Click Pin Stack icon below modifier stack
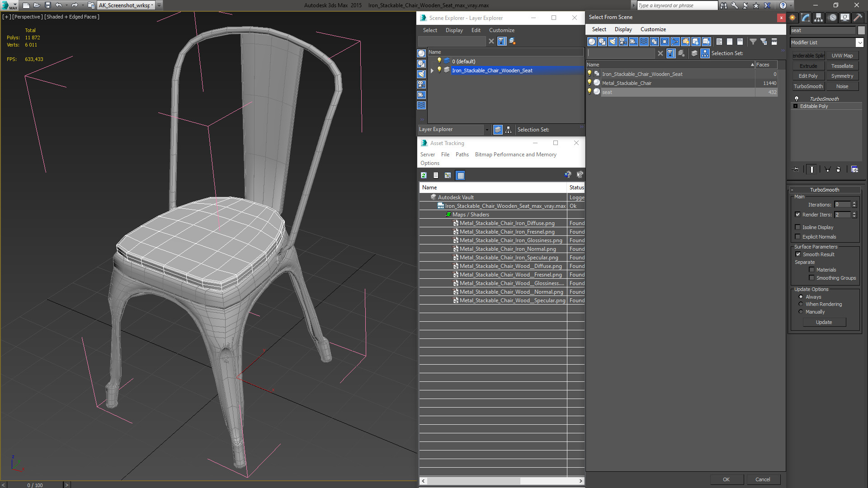868x488 pixels. (x=796, y=169)
